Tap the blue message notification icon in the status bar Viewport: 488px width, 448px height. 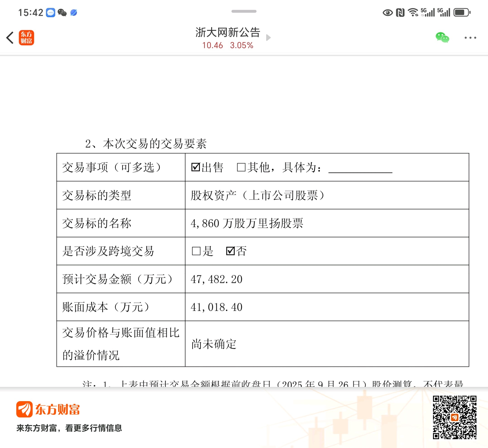point(50,12)
